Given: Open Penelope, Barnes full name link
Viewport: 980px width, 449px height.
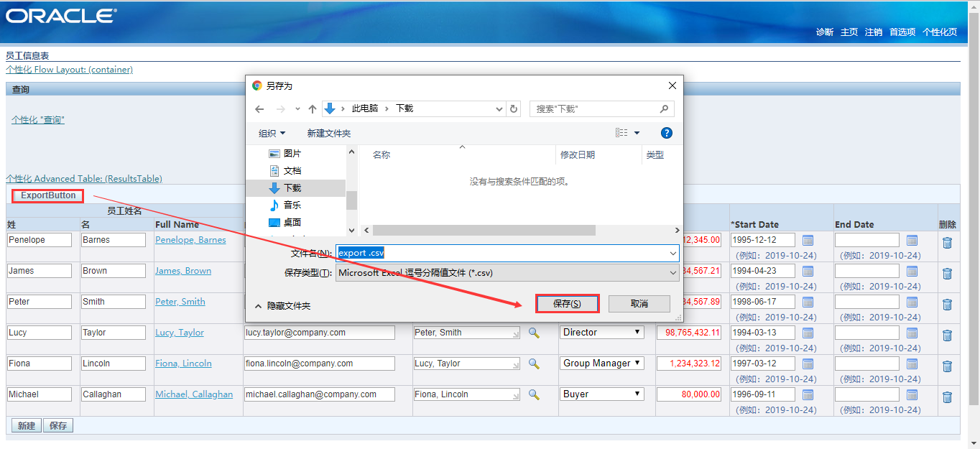Looking at the screenshot, I should pos(190,240).
